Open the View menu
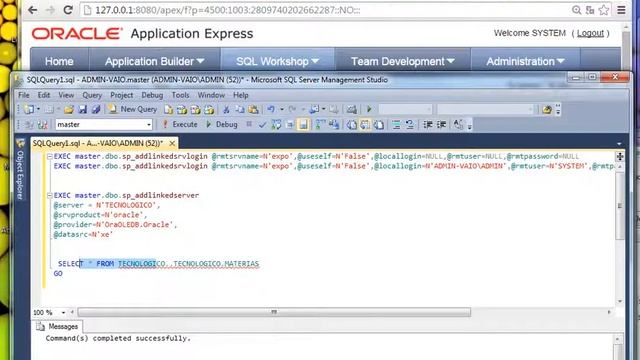This screenshot has height=360, width=640. tap(66, 95)
